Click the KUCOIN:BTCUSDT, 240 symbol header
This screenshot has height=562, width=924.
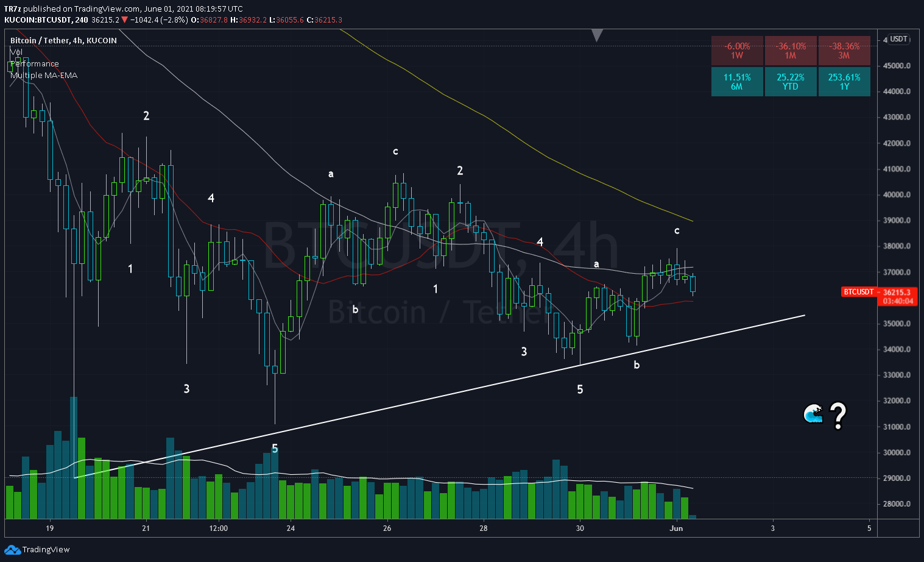pyautogui.click(x=46, y=20)
